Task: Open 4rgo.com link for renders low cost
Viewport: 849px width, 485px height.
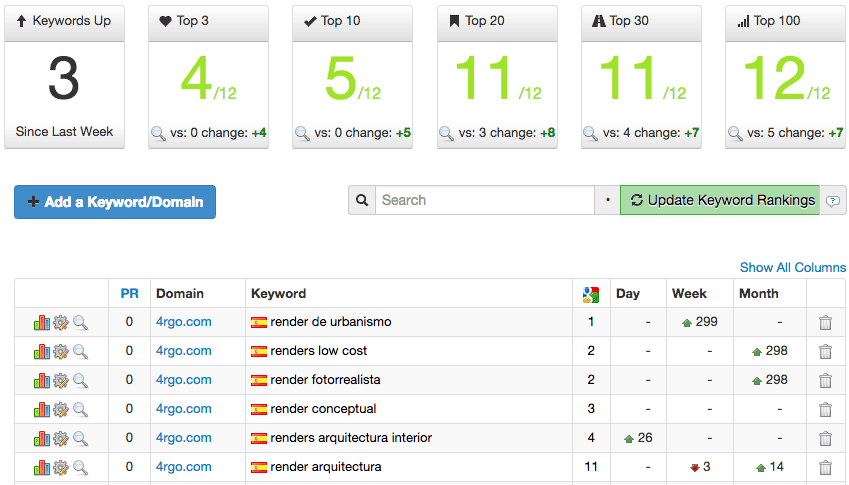Action: pyautogui.click(x=184, y=351)
